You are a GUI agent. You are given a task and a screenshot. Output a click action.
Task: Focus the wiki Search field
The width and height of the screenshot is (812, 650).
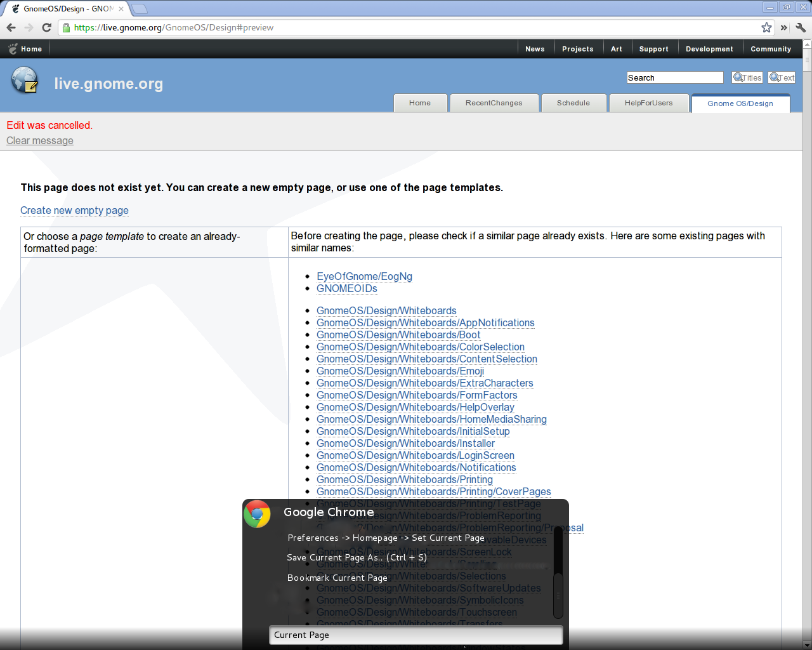pyautogui.click(x=675, y=77)
